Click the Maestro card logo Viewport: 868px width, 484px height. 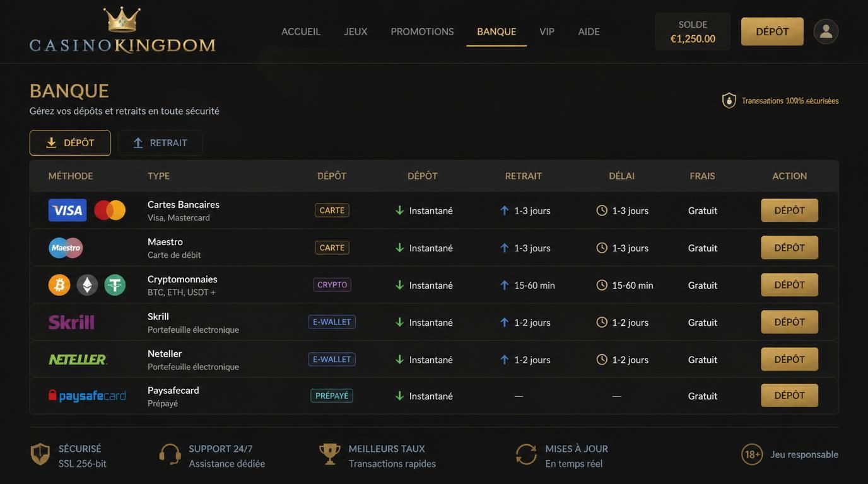pyautogui.click(x=66, y=248)
